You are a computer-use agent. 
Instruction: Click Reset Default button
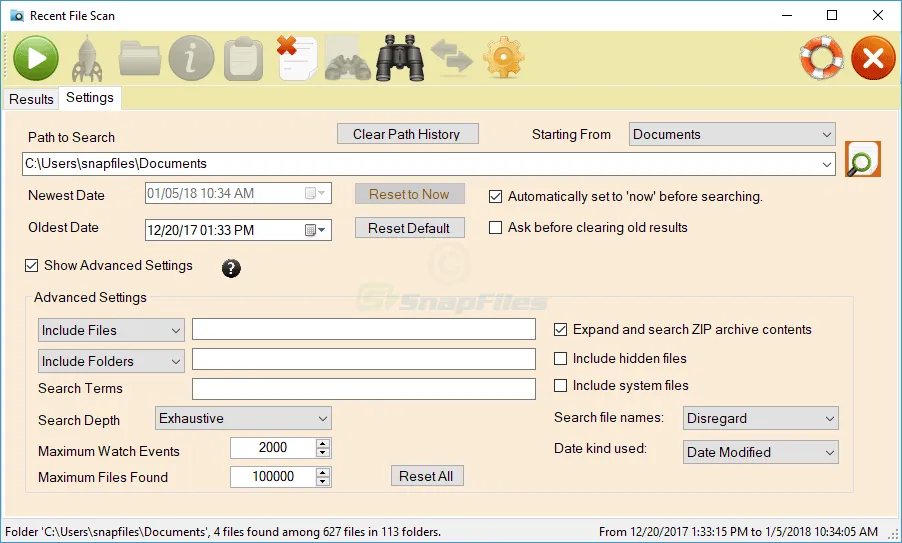pos(410,228)
